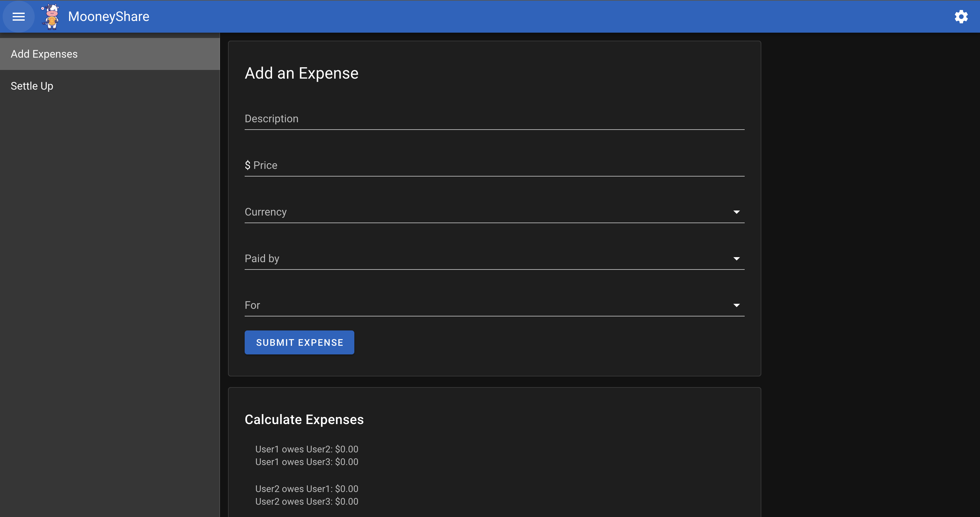Click the User1 owes User2 line

click(x=307, y=449)
